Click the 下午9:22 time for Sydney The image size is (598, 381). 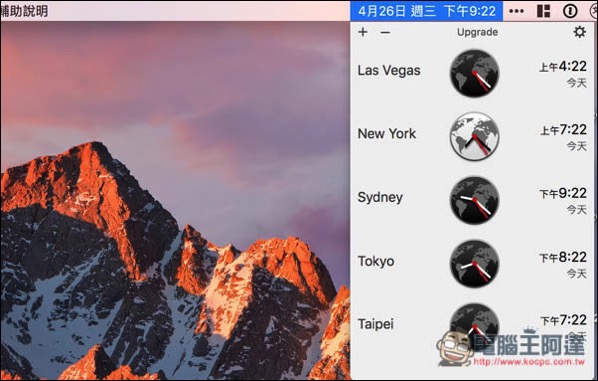(x=563, y=193)
